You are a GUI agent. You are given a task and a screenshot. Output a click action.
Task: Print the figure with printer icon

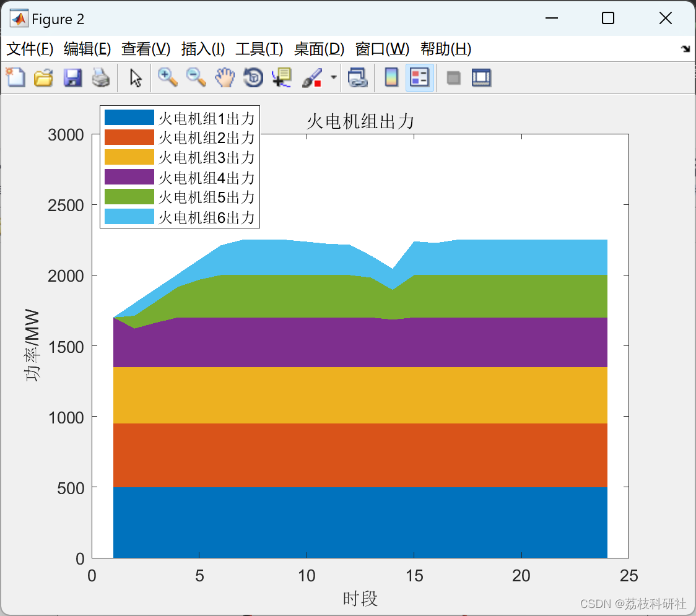[x=101, y=77]
